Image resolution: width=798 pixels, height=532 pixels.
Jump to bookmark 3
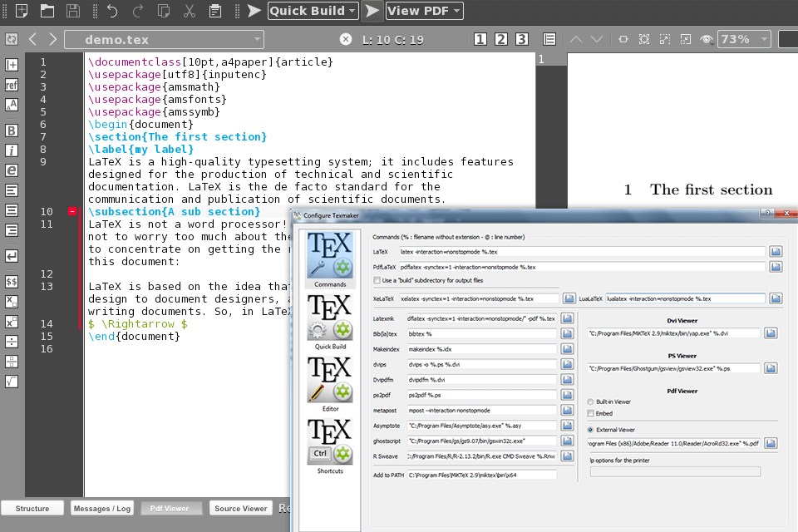click(x=522, y=39)
